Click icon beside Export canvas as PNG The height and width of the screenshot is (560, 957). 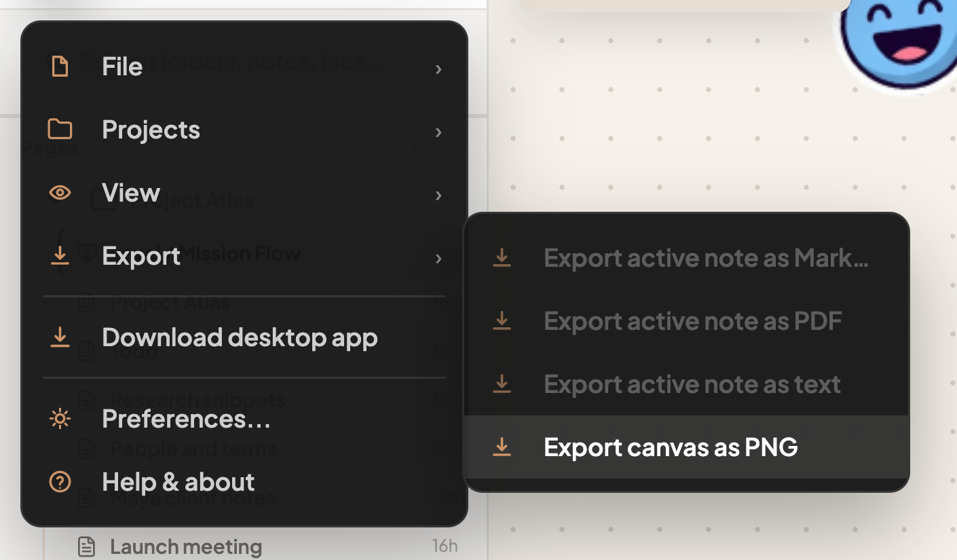(502, 447)
